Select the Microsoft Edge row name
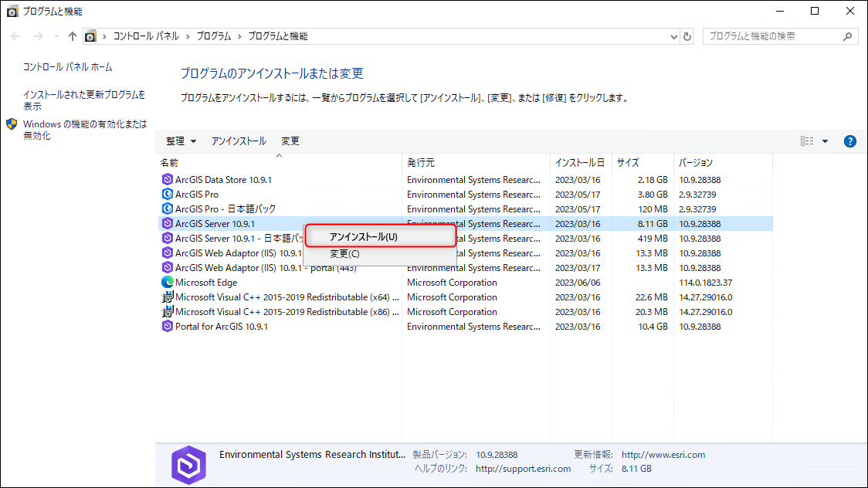This screenshot has height=488, width=868. tap(206, 282)
